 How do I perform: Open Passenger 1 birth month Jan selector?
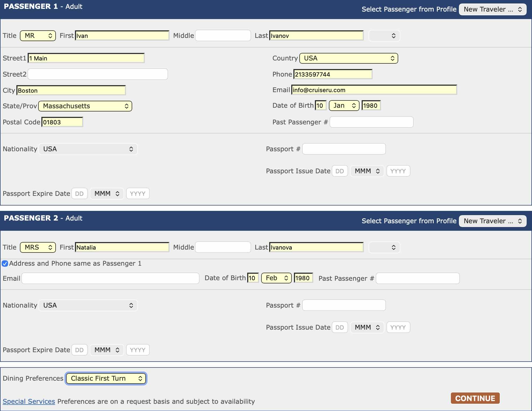pos(344,106)
